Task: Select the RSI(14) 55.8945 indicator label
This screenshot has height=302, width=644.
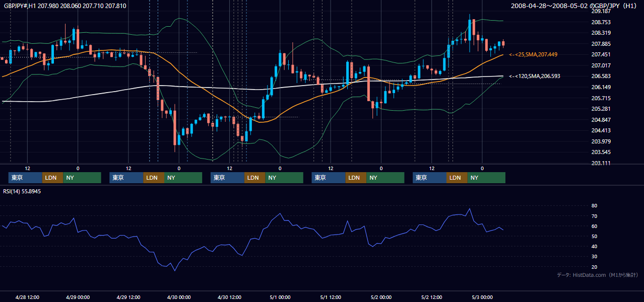Action: [x=22, y=192]
